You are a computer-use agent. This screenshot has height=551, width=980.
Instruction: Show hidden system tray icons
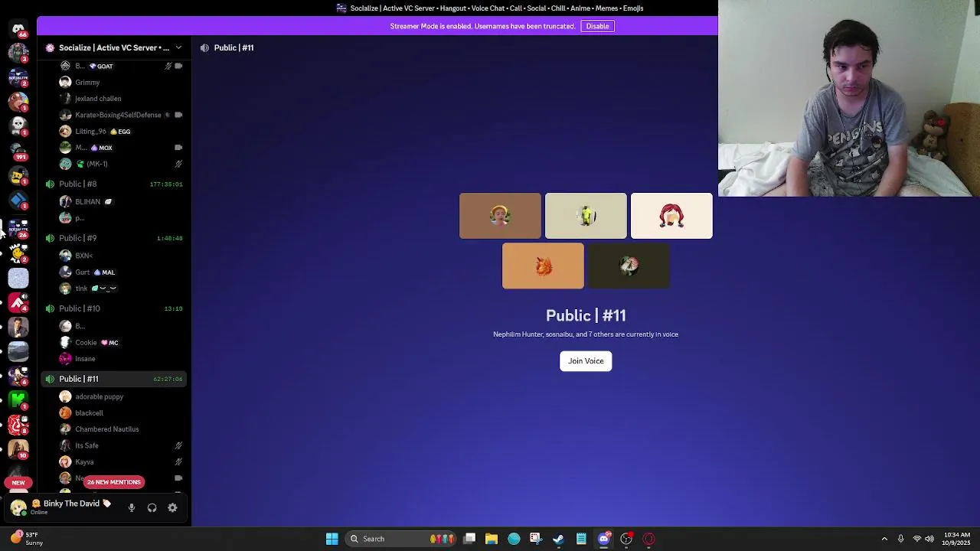[x=884, y=539]
